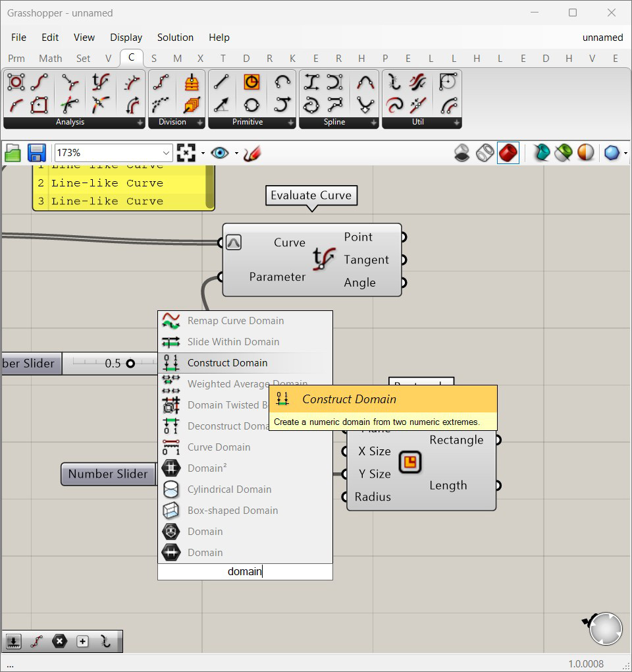The image size is (632, 672).
Task: Expand the Analysis panel
Action: [x=140, y=123]
